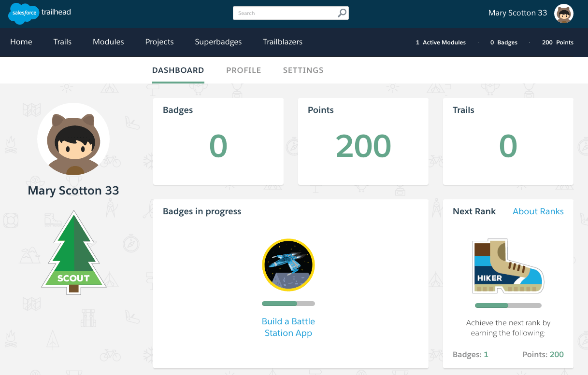Click the Mary Scotton 33 header name
This screenshot has width=588, height=375.
click(x=517, y=13)
